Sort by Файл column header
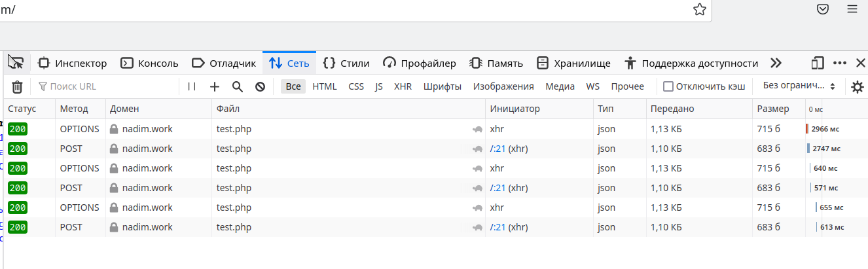Viewport: 868px width, 269px height. point(349,109)
